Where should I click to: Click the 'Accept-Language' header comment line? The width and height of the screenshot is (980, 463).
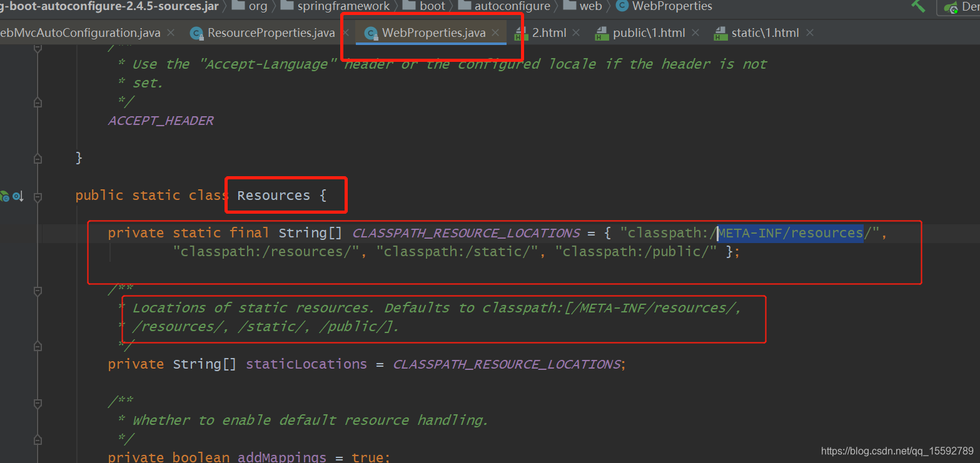tap(442, 64)
